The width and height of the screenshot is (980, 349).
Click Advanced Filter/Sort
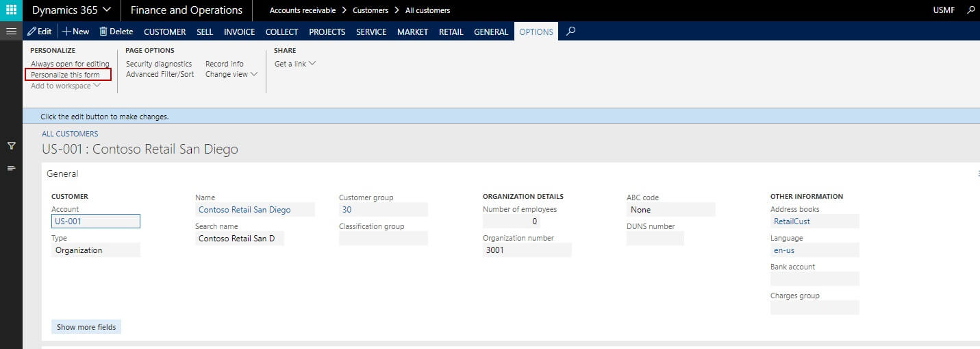[160, 74]
